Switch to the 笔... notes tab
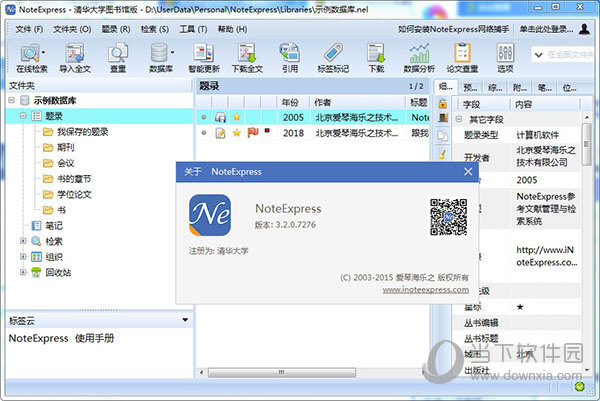 coord(545,88)
